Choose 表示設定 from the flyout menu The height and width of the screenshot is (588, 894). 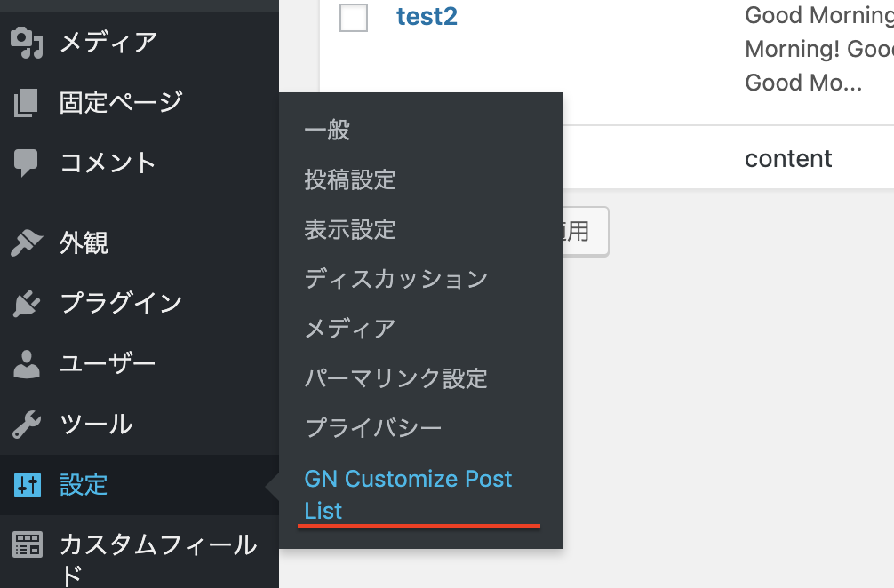pyautogui.click(x=349, y=230)
